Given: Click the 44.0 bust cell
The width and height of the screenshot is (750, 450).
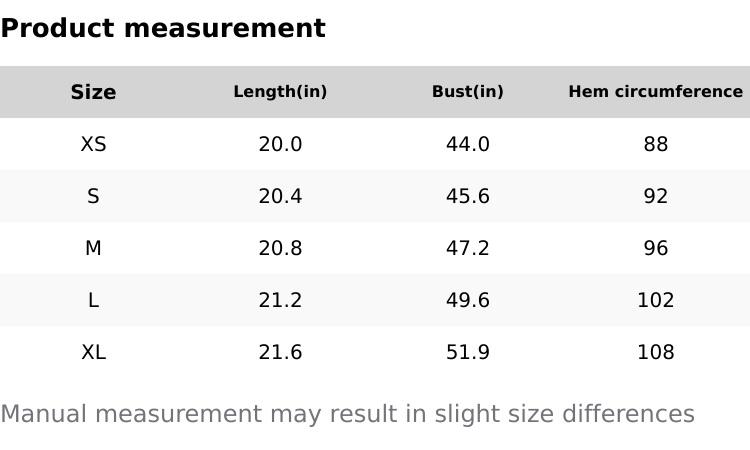Looking at the screenshot, I should [x=467, y=144].
